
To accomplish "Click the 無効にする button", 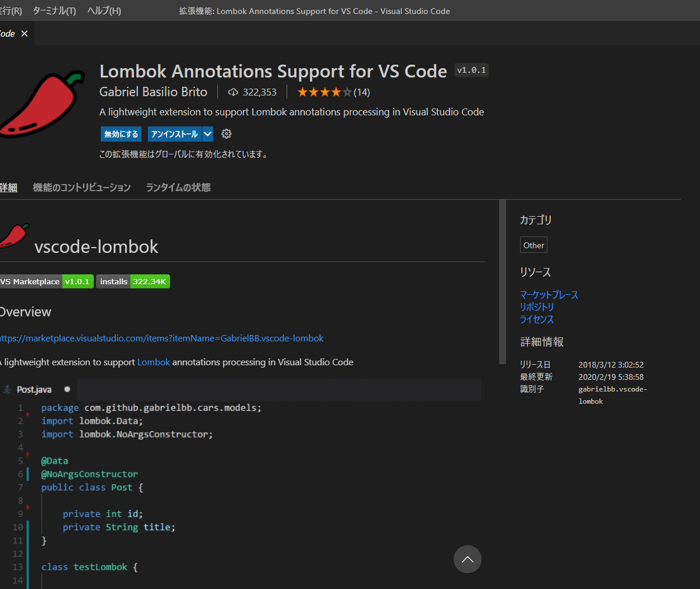I will click(x=121, y=134).
